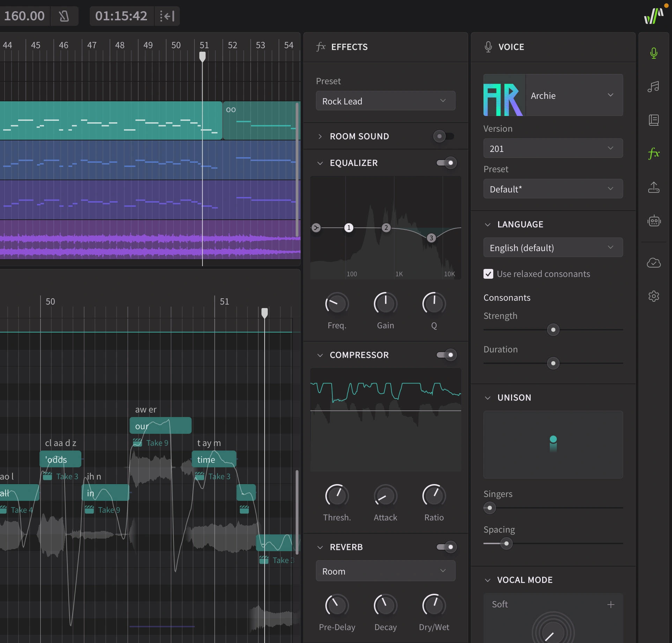Uncheck Use relaxed consonants checkbox

tap(488, 274)
